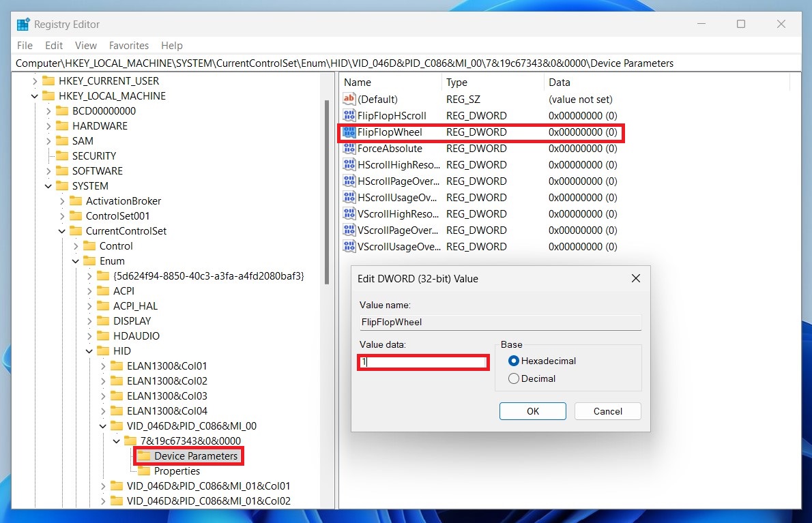Select the Hexadecimal base radio button
This screenshot has width=812, height=523.
point(514,361)
